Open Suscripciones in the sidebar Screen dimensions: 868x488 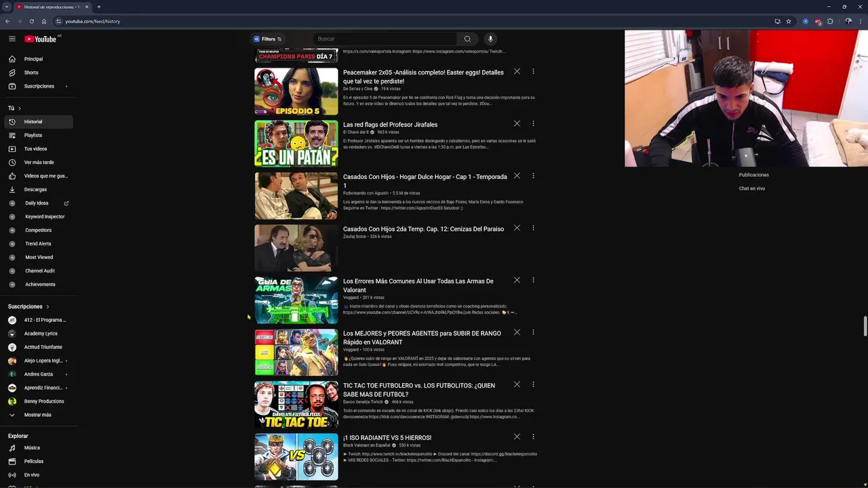click(39, 86)
